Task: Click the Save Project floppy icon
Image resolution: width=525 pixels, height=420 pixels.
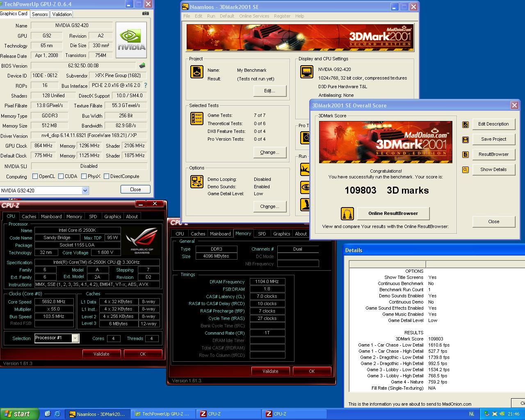Action: (465, 140)
